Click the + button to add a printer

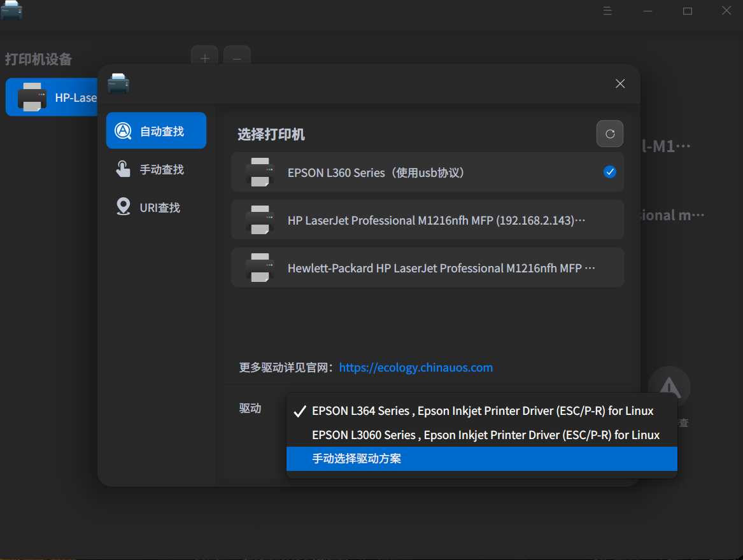204,58
